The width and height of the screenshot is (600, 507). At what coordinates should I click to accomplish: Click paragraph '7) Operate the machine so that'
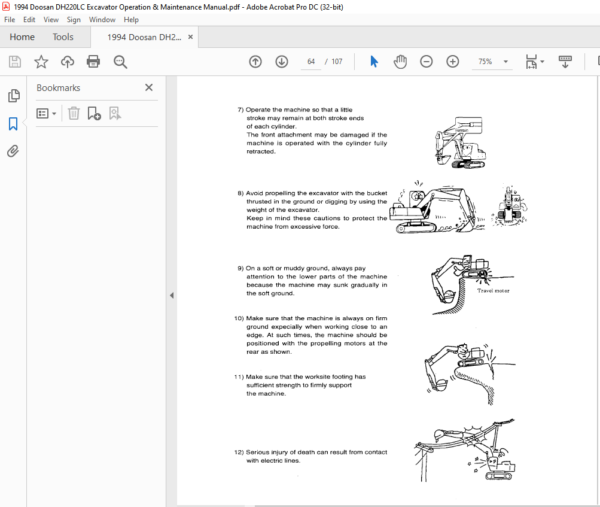312,130
